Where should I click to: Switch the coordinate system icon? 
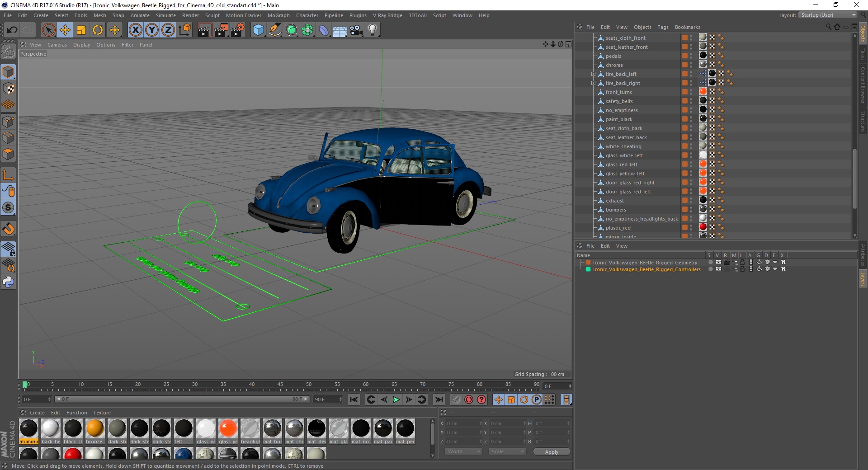(x=184, y=30)
